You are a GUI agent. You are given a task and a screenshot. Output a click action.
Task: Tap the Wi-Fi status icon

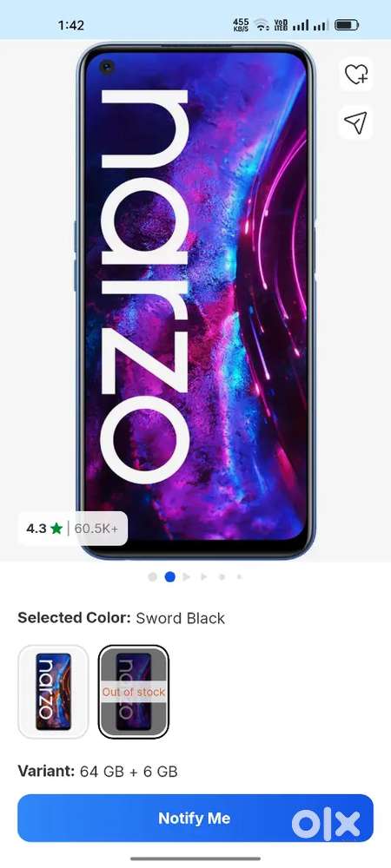click(261, 25)
